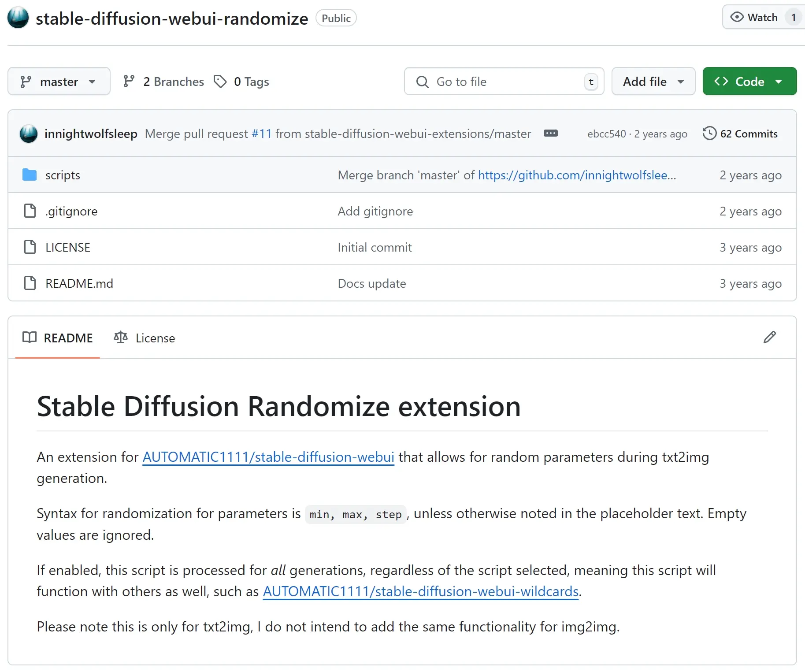Open the .gitignore file
805x672 pixels.
click(x=71, y=212)
